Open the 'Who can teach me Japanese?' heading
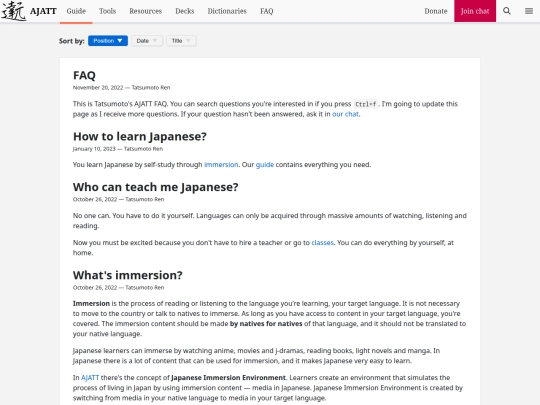The width and height of the screenshot is (540, 405). (x=156, y=187)
